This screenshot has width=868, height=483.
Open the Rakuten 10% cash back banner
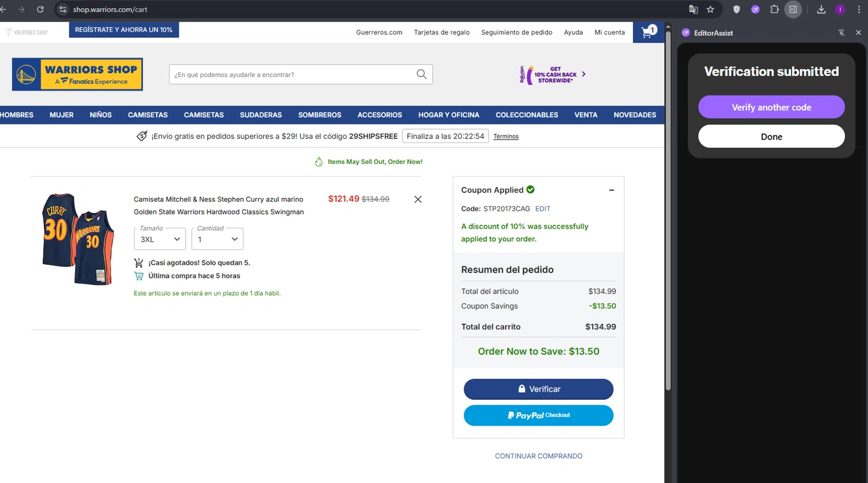click(x=553, y=75)
